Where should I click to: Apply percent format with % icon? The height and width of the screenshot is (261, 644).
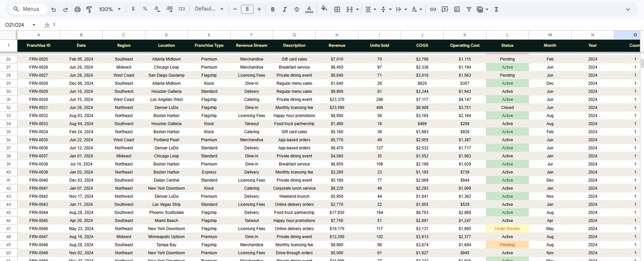click(x=145, y=9)
